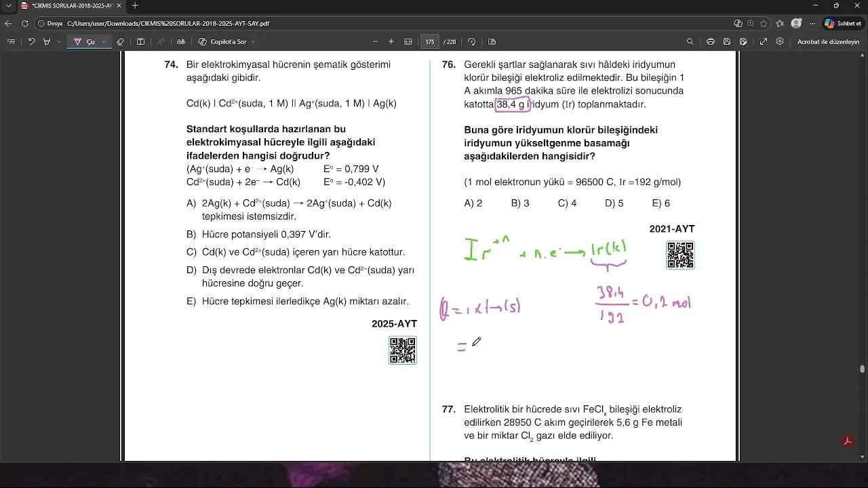Image resolution: width=868 pixels, height=488 pixels.
Task: Open browser settings and more menu
Action: pyautogui.click(x=812, y=23)
